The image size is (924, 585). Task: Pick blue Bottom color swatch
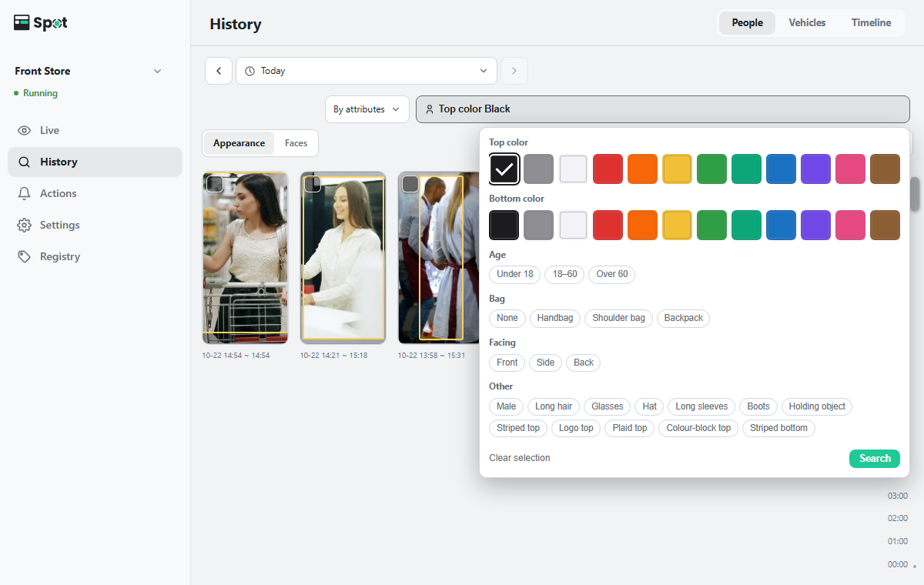coord(781,225)
